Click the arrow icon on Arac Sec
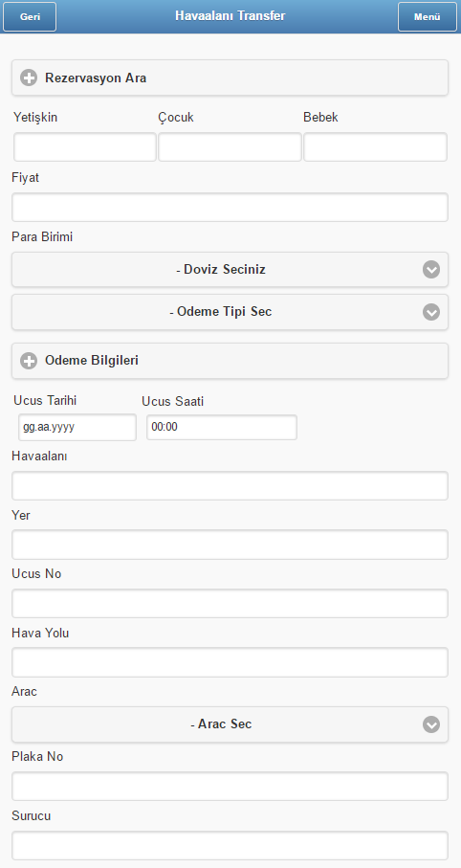461x868 pixels. (x=431, y=724)
